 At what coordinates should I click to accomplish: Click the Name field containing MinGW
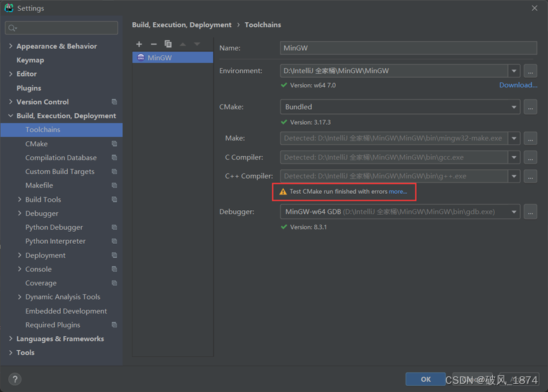pyautogui.click(x=408, y=48)
